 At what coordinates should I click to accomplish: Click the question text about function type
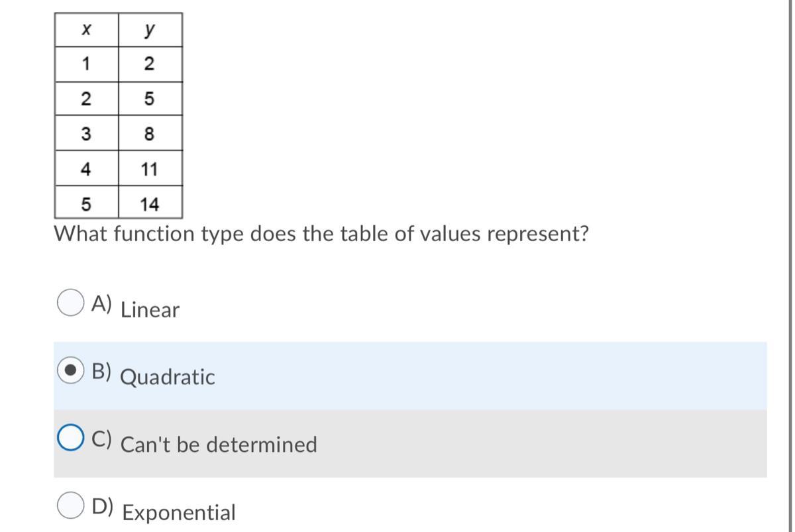(x=321, y=234)
